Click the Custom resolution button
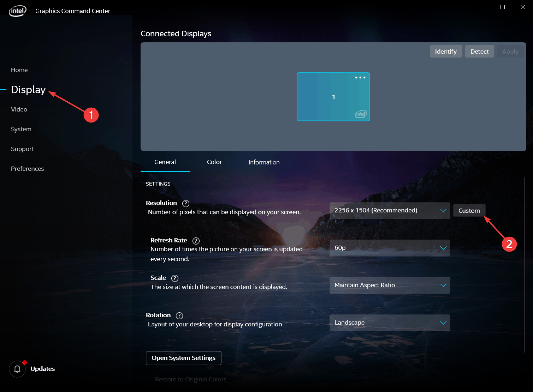The height and width of the screenshot is (392, 533). coord(469,211)
